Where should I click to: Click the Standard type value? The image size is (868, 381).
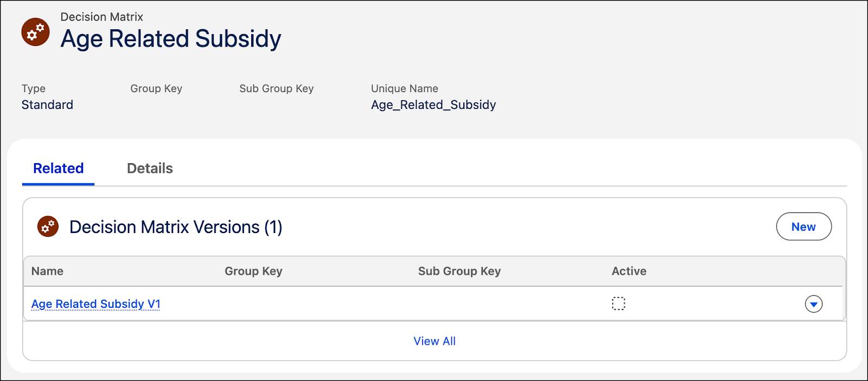pos(47,105)
